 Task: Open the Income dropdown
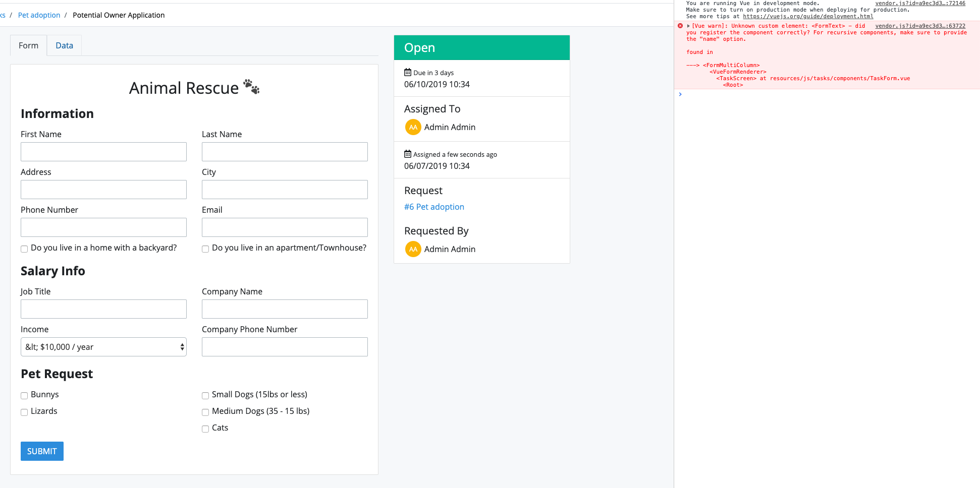[x=103, y=347]
